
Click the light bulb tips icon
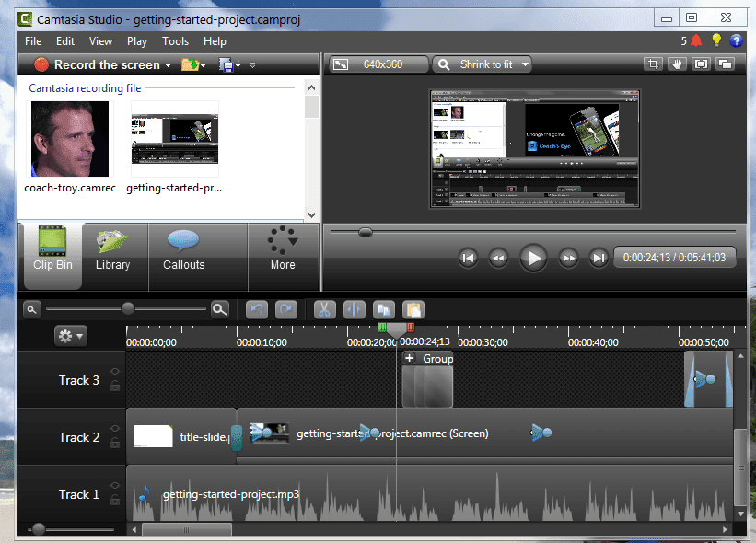[716, 40]
